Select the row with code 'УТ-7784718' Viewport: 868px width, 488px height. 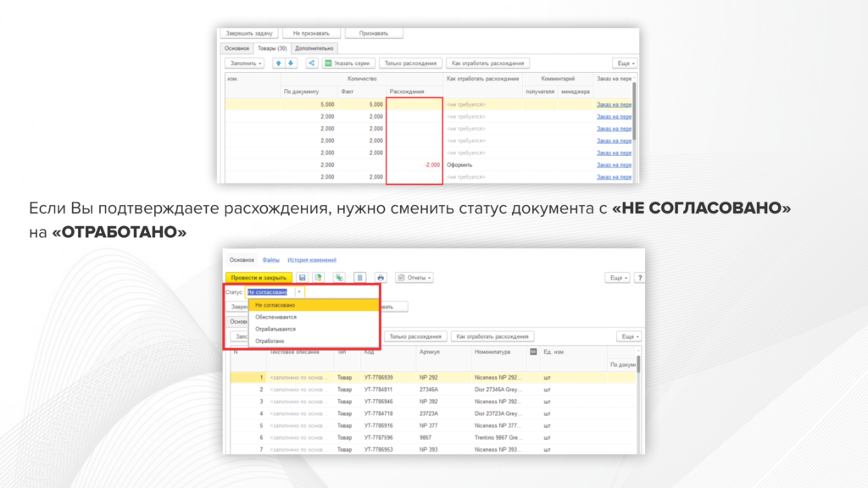[433, 413]
